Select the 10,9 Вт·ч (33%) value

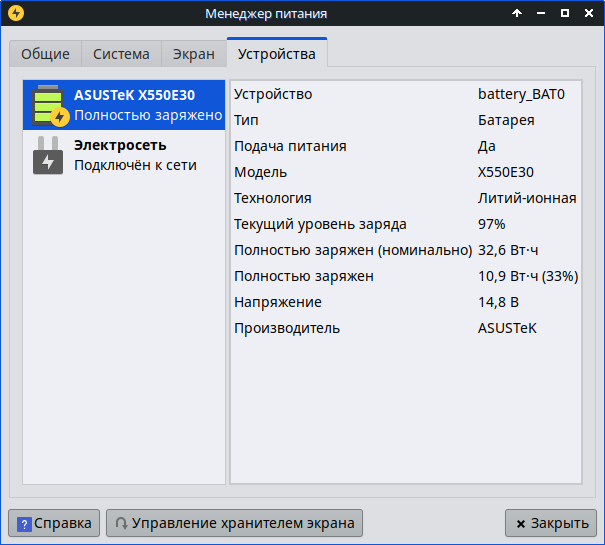[x=527, y=276]
